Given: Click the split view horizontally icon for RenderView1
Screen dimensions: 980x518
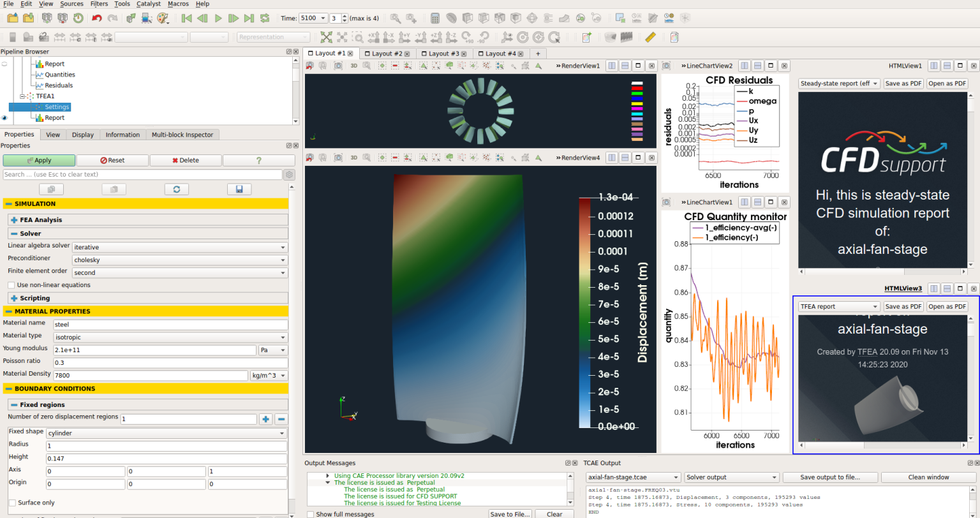Looking at the screenshot, I should click(611, 66).
